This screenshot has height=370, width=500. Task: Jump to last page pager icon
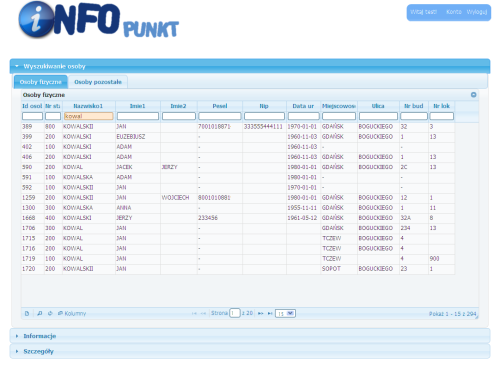(x=270, y=313)
